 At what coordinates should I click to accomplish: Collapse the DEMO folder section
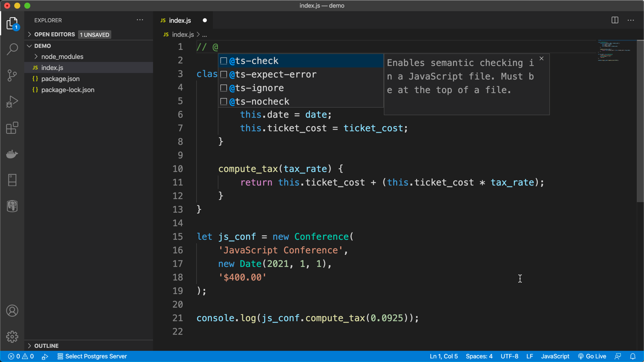tap(42, 46)
